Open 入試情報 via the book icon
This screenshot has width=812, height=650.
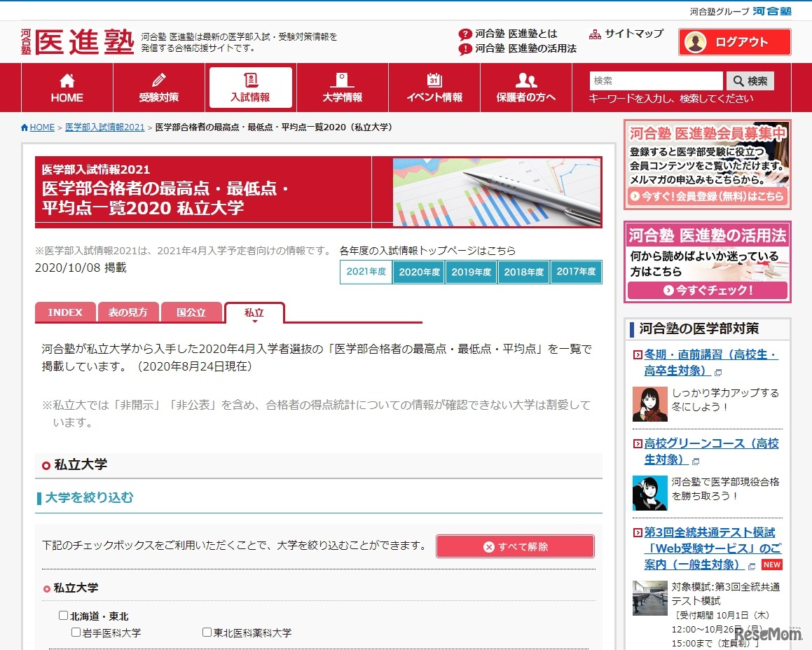tap(250, 78)
